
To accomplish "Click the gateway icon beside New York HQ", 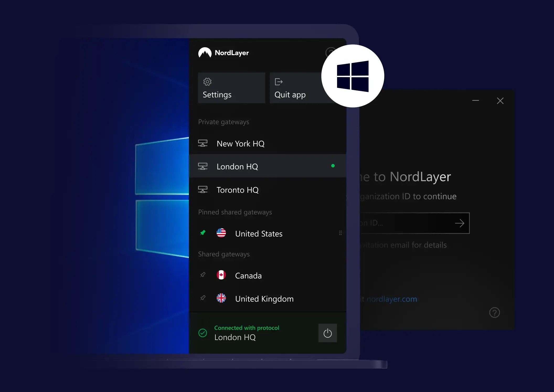I will (x=203, y=143).
